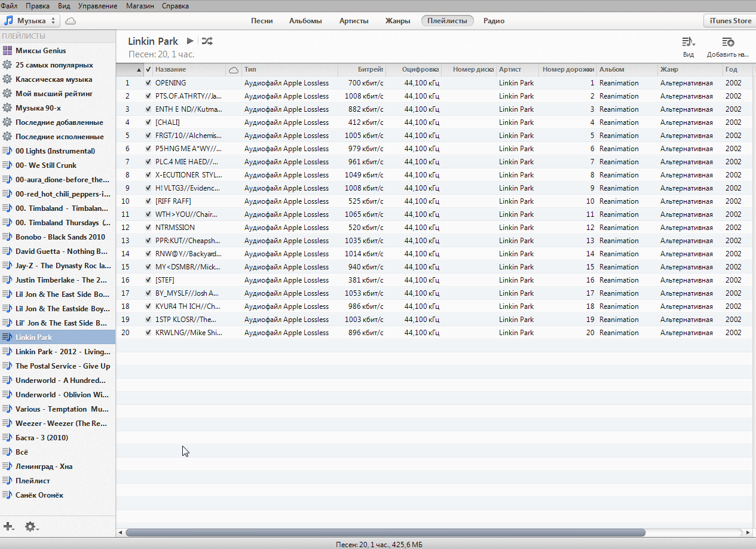This screenshot has height=549, width=756.
Task: Open the Музыка library dropdown
Action: click(x=30, y=21)
